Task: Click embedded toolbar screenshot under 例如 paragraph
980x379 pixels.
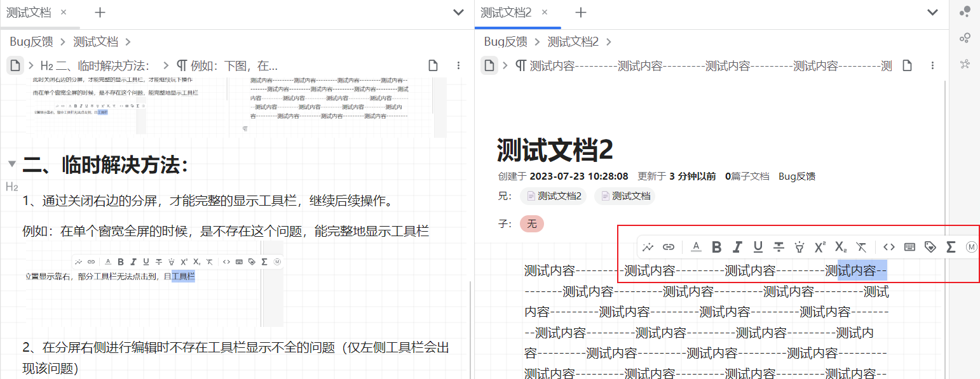Action: click(x=153, y=284)
